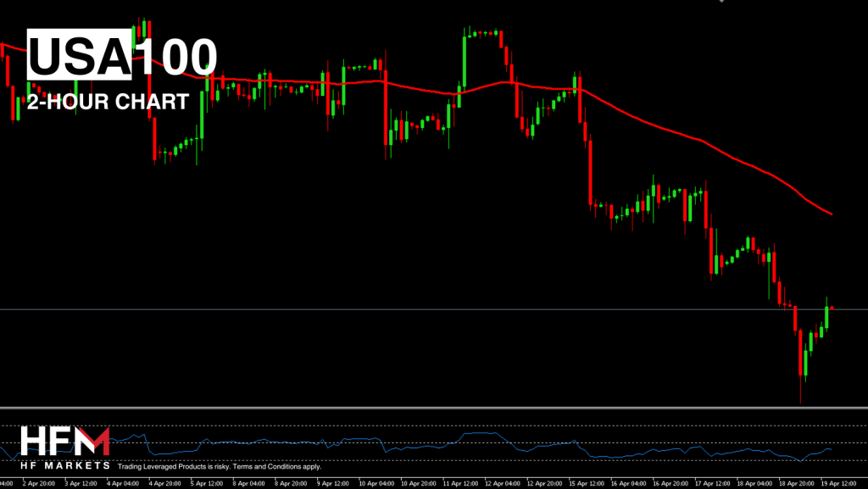Open the Terms and Conditions disclaimer text
The height and width of the screenshot is (489, 868).
(x=220, y=466)
